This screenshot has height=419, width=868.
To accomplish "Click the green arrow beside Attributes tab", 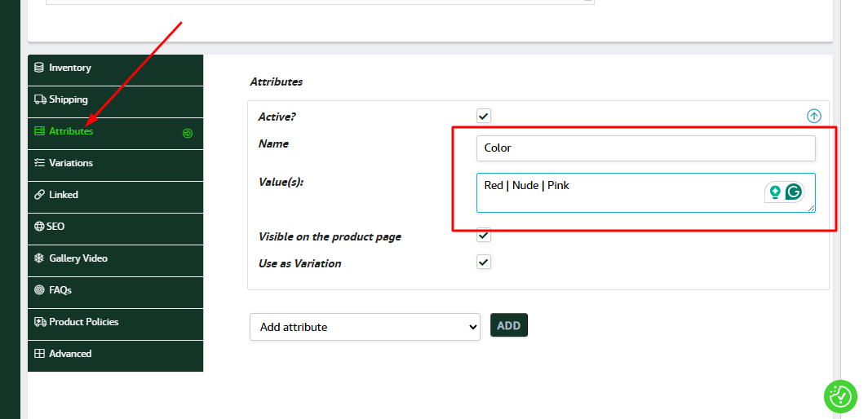I will (x=188, y=133).
